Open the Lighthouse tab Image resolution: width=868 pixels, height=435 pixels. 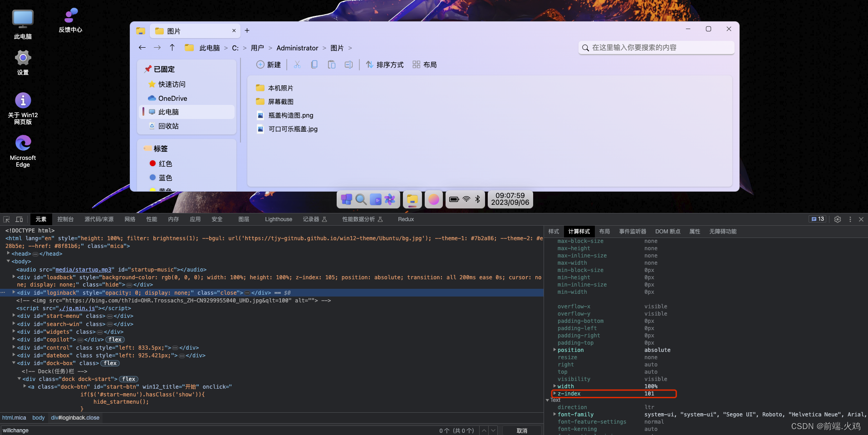click(279, 219)
